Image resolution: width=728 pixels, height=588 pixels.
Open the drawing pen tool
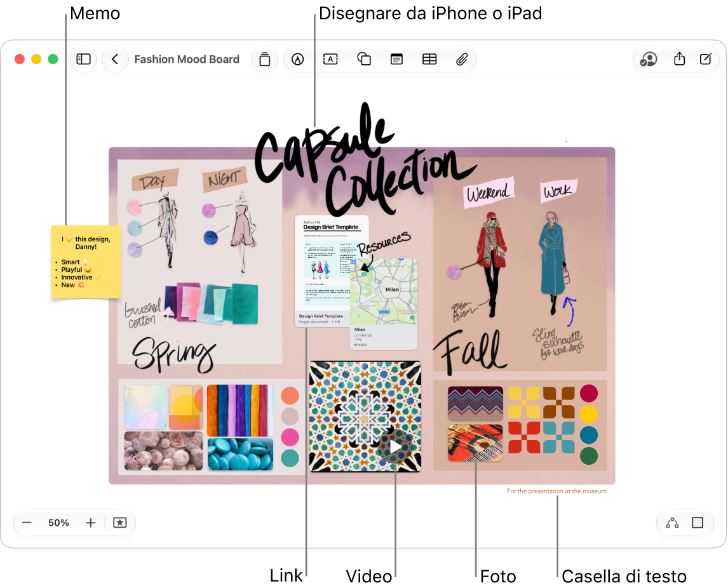pyautogui.click(x=297, y=60)
